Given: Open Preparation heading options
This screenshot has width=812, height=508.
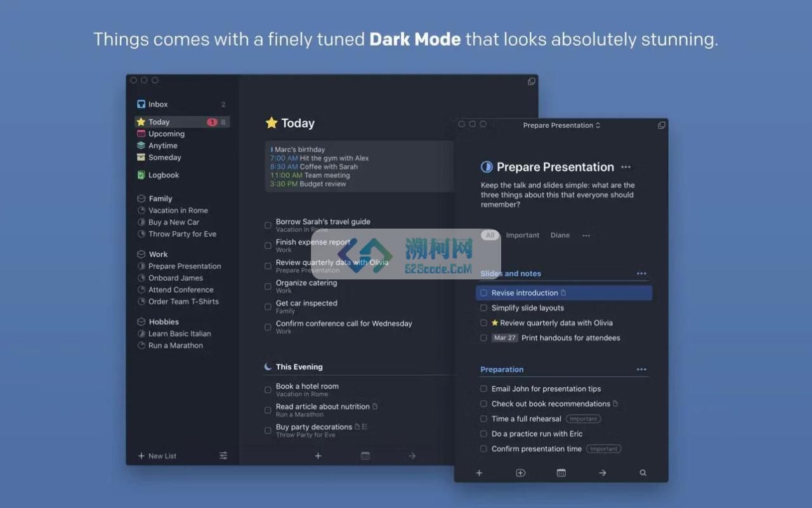Looking at the screenshot, I should 641,370.
